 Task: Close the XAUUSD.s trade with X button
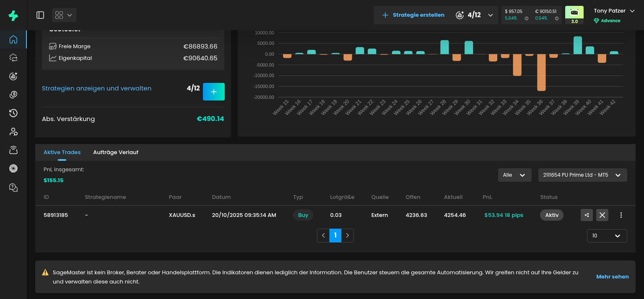(x=602, y=215)
